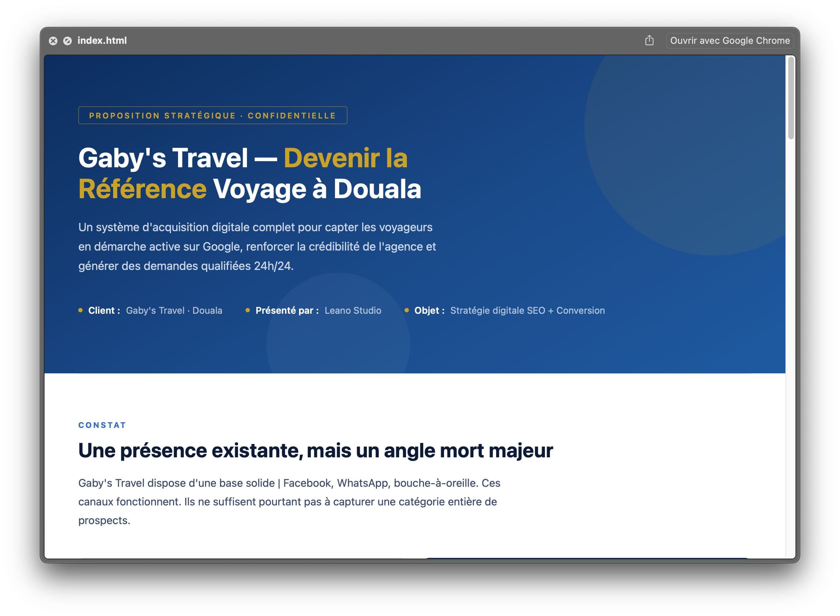Click 'Voyage à Douala' heading text
Viewport: 840px width, 616px height.
317,189
